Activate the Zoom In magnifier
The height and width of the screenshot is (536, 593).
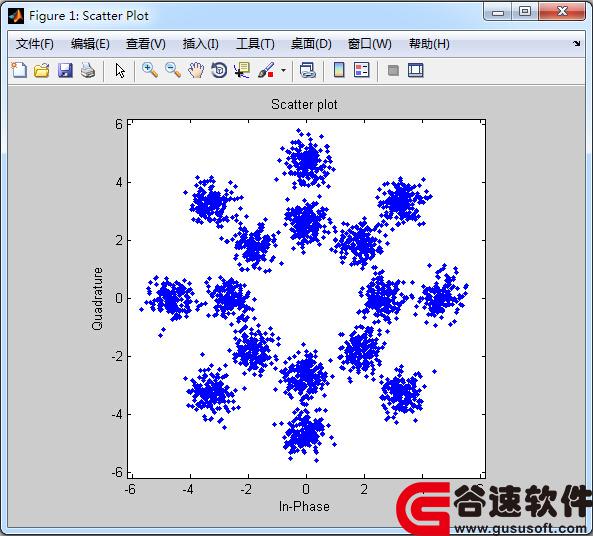point(150,70)
